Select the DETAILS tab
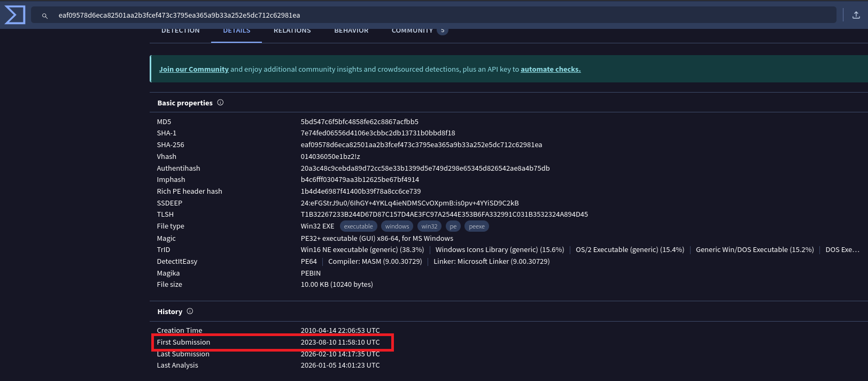868x381 pixels. pos(236,31)
